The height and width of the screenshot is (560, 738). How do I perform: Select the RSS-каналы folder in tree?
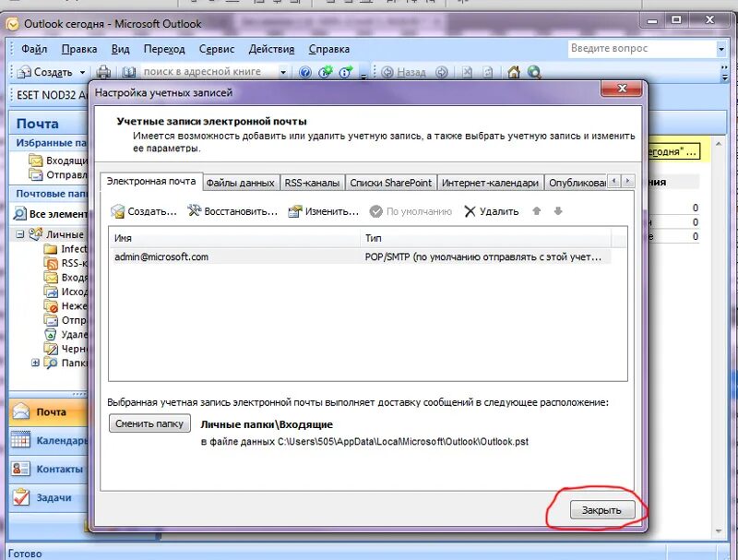coord(65,263)
